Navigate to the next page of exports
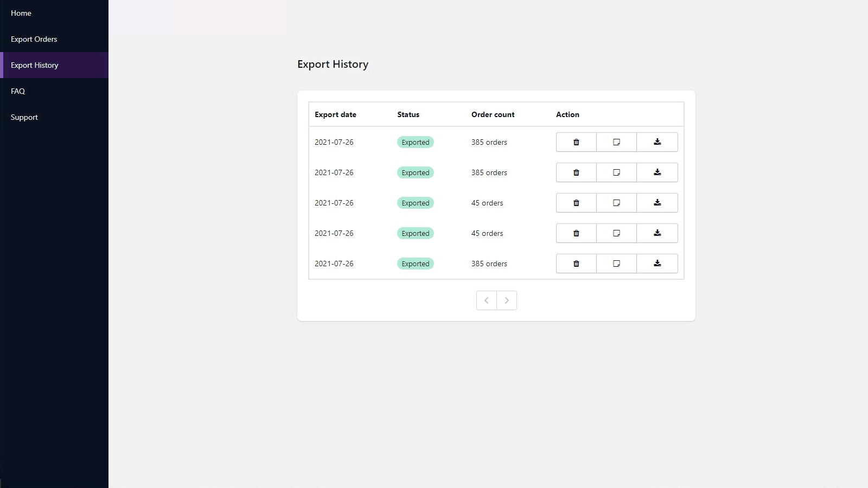This screenshot has height=488, width=868. point(507,300)
